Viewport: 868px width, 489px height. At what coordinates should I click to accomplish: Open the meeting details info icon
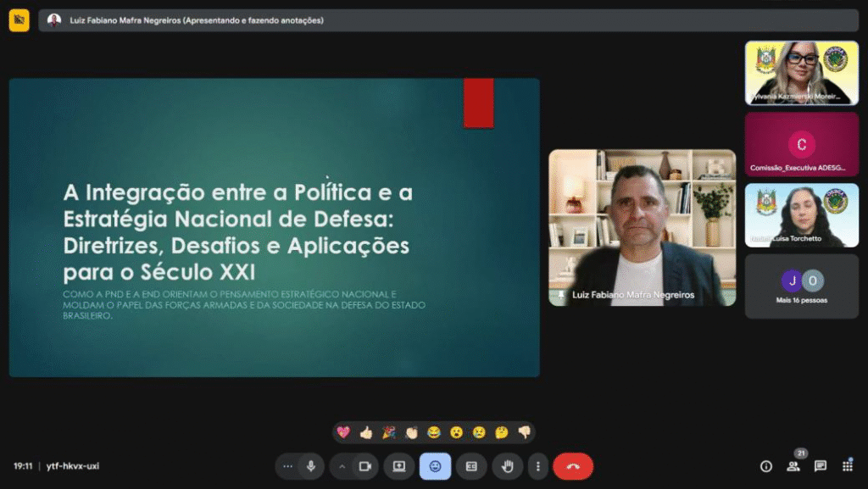pos(766,466)
